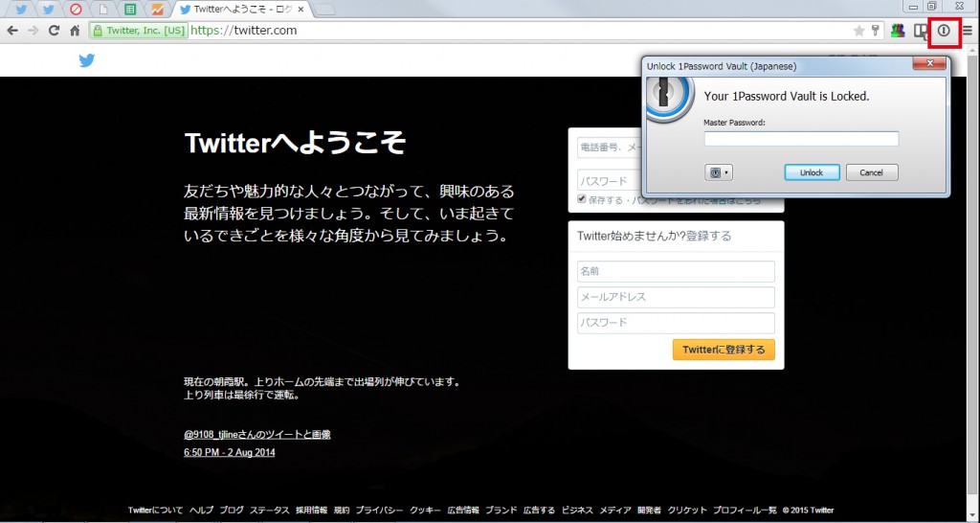
Task: Switch to the orange chart pinned tab
Action: 158,10
